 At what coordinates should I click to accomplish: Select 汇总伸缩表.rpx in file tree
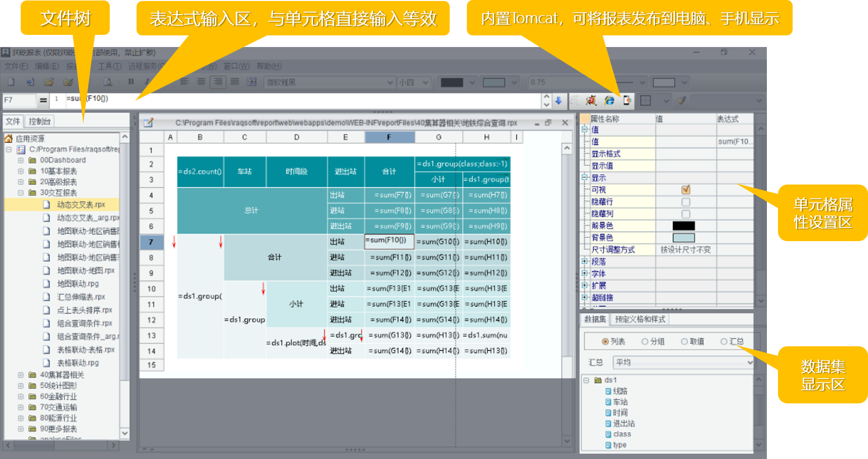point(81,297)
